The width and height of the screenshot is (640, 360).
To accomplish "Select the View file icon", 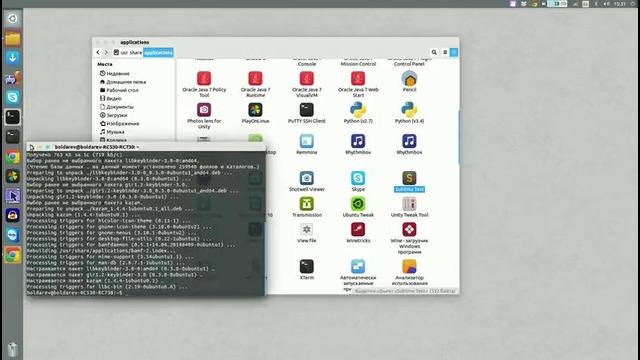I will pyautogui.click(x=307, y=229).
